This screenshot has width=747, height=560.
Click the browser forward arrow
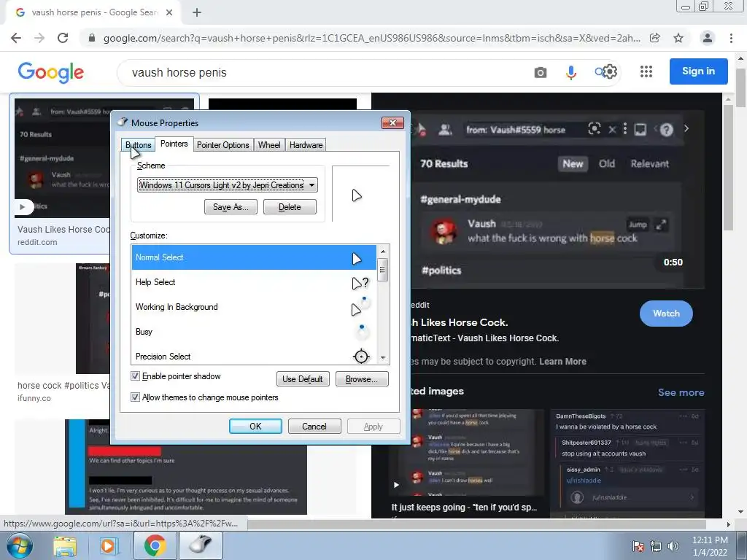pos(39,38)
